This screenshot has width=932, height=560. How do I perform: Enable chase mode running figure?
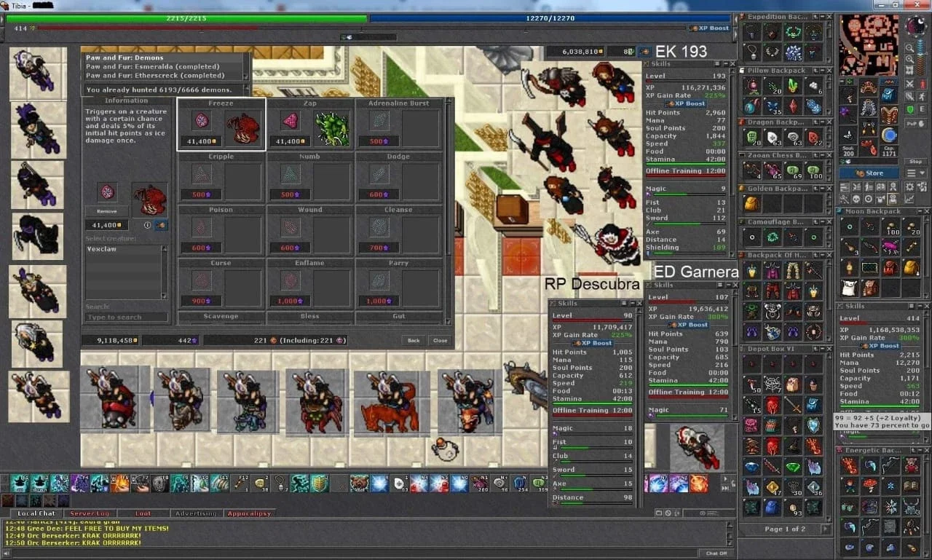(922, 97)
